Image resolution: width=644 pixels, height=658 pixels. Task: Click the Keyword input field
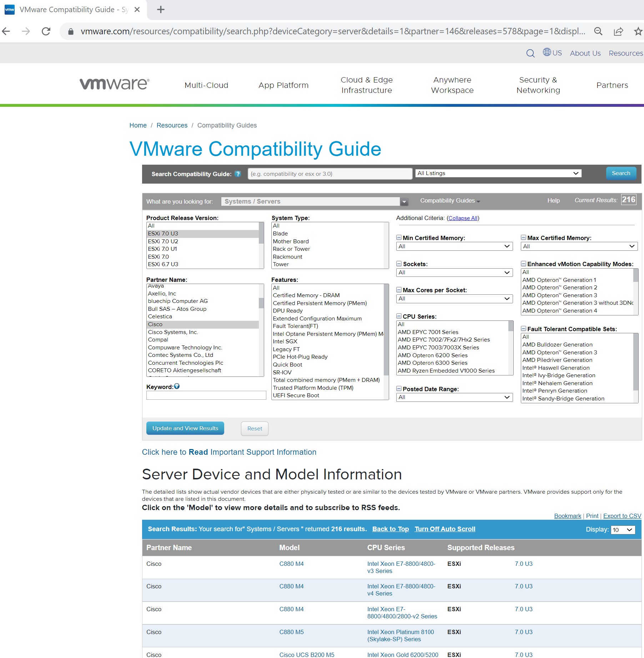pos(206,395)
